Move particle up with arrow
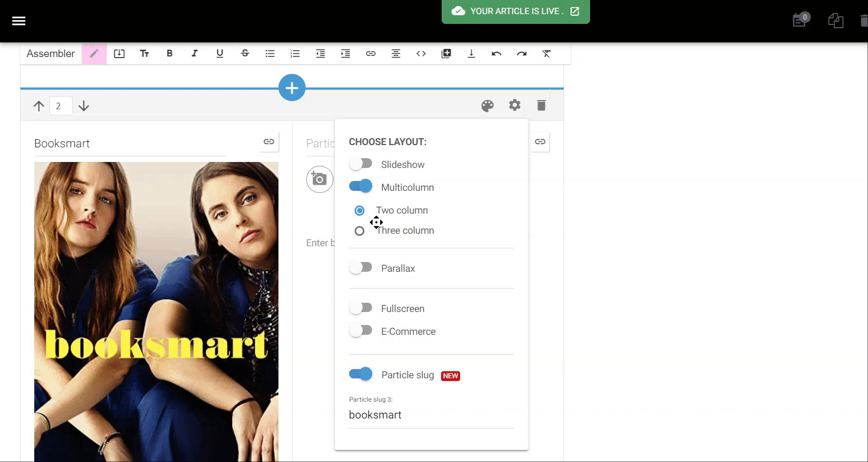The image size is (868, 462). point(39,106)
